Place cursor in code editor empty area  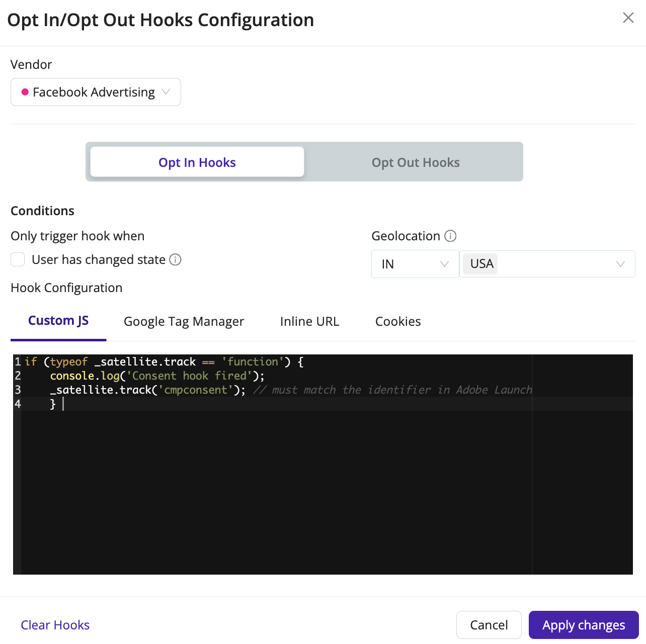click(x=327, y=493)
